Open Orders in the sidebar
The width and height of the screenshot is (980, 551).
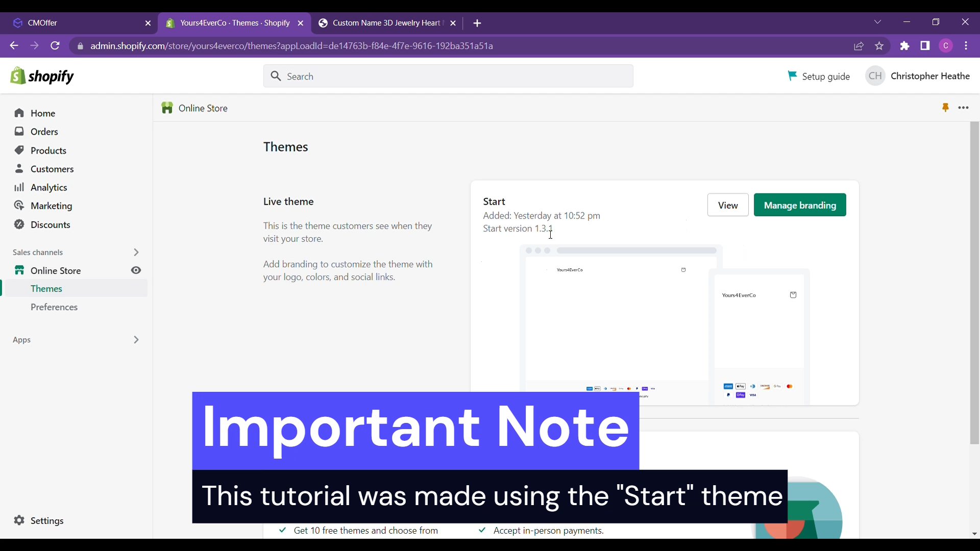point(44,132)
